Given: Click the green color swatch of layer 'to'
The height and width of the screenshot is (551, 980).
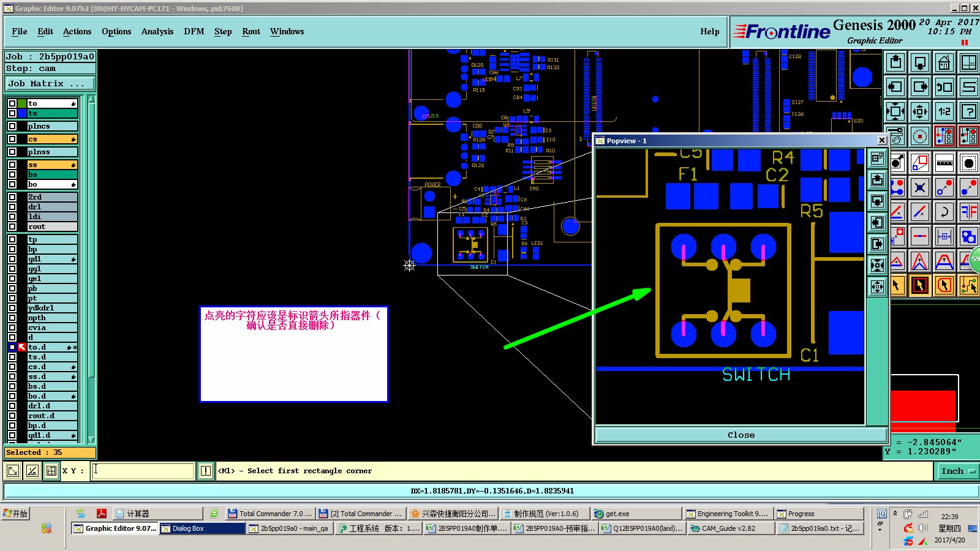Looking at the screenshot, I should 22,103.
